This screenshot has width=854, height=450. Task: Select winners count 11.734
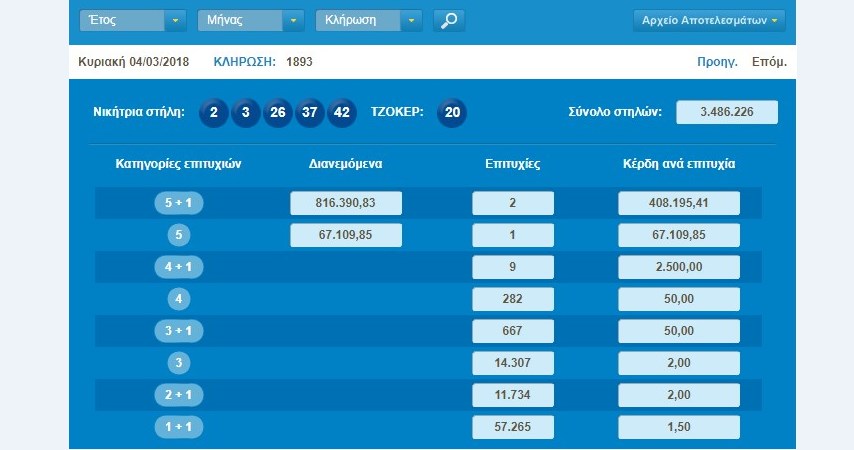513,395
